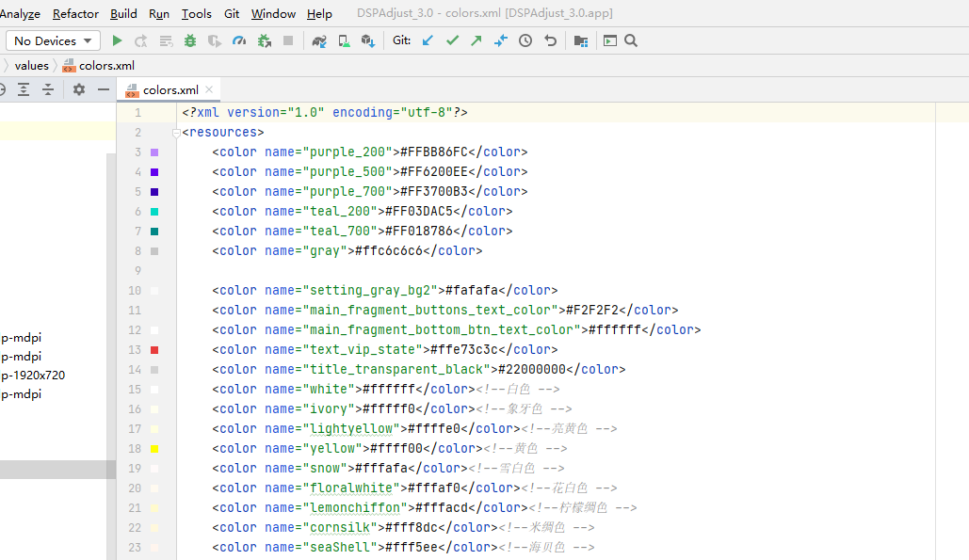The image size is (969, 560).
Task: Run the app with the green Run icon
Action: 117,40
